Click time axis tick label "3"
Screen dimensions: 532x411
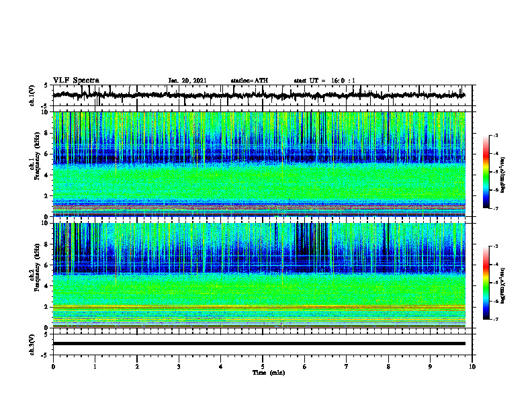point(179,367)
